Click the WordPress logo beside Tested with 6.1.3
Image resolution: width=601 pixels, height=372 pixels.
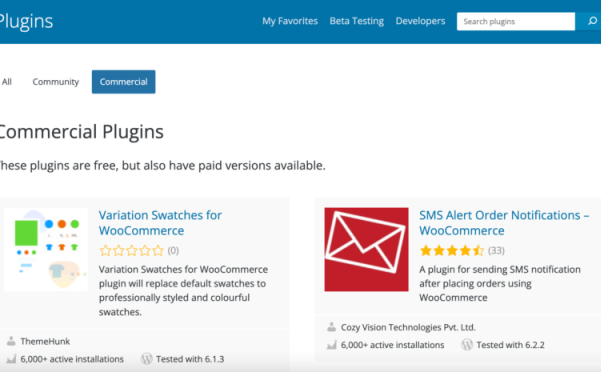[147, 359]
